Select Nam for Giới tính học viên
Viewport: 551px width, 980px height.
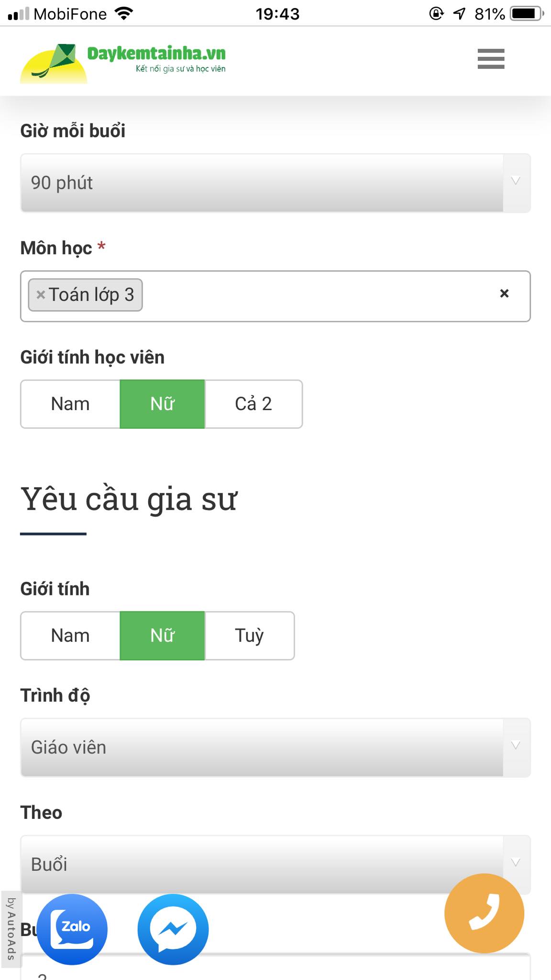coord(69,404)
